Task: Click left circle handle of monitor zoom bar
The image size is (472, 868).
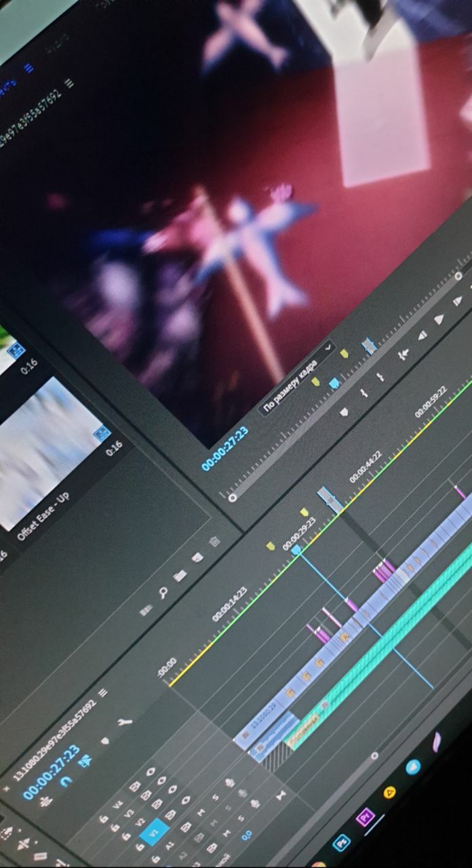Action: pos(233,497)
